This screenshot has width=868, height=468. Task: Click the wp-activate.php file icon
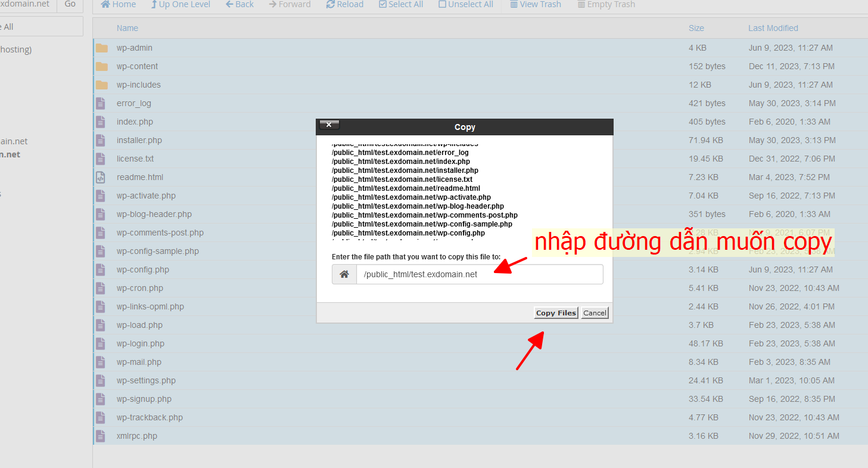click(101, 196)
